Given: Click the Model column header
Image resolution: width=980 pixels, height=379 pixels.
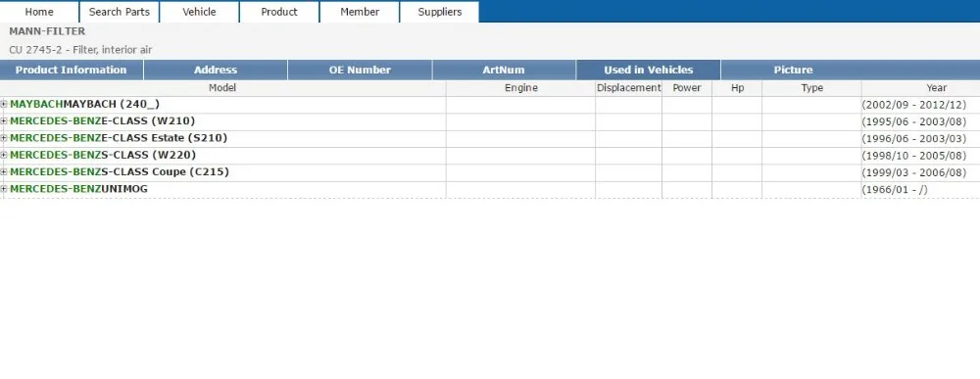Looking at the screenshot, I should [222, 88].
